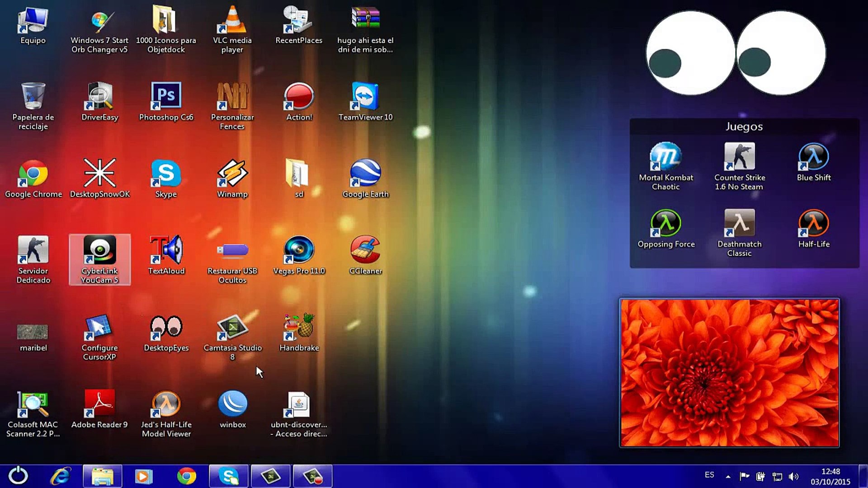Open the volume speaker icon in the tray

793,476
